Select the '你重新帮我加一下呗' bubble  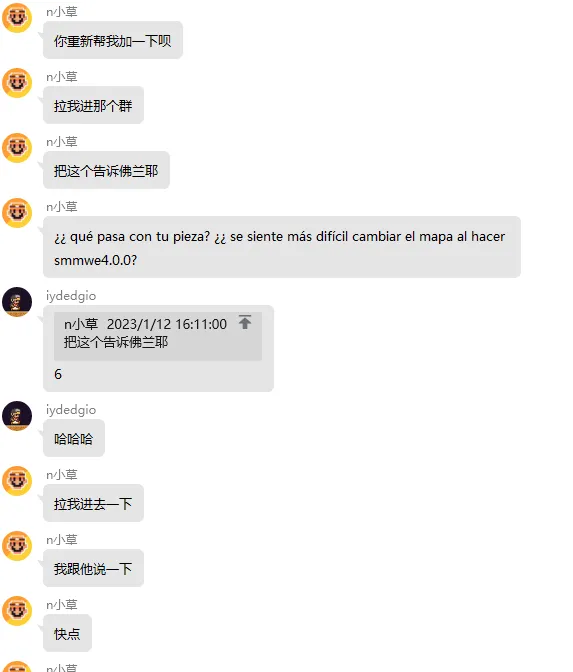(x=113, y=40)
